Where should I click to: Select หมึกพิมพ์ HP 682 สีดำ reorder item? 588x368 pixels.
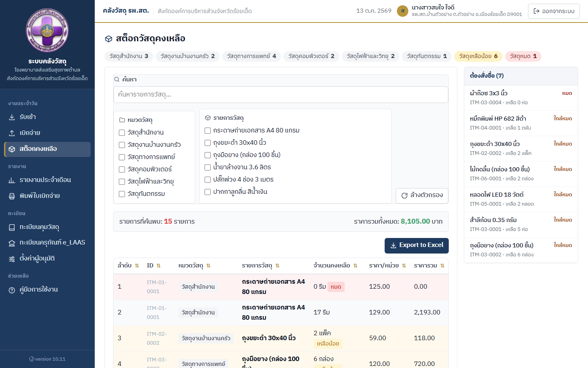point(521,123)
